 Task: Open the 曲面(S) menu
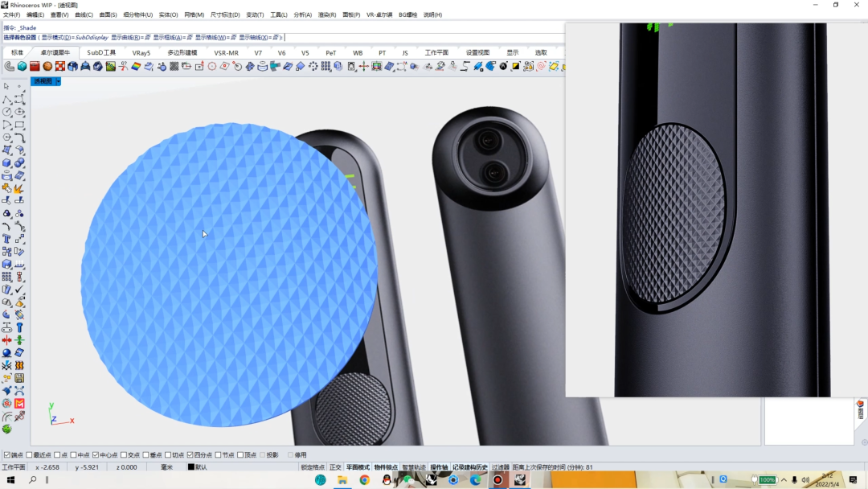point(108,15)
